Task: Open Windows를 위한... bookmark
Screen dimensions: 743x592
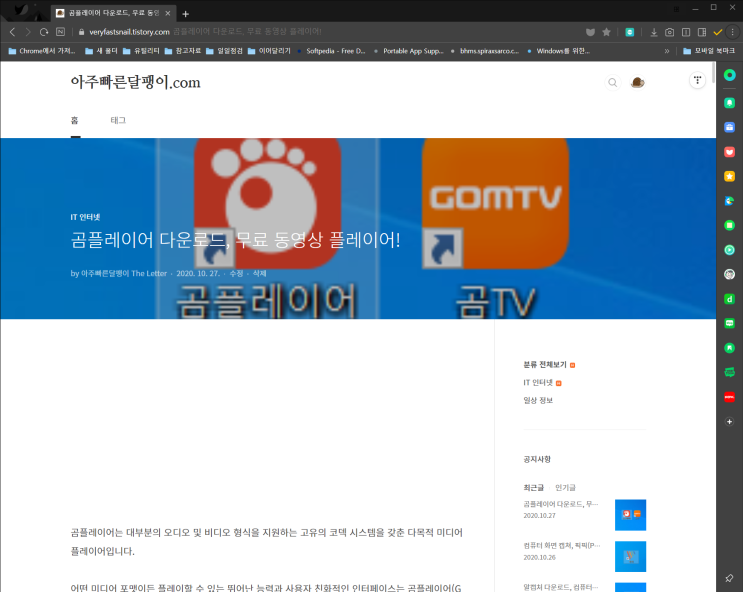Action: pos(558,51)
